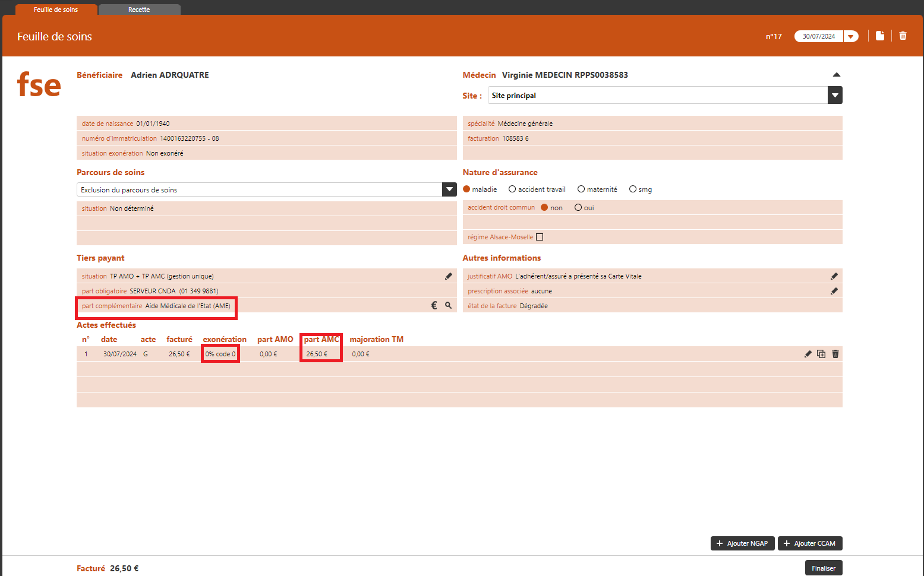
Task: Select accident travail radio button
Action: 512,189
